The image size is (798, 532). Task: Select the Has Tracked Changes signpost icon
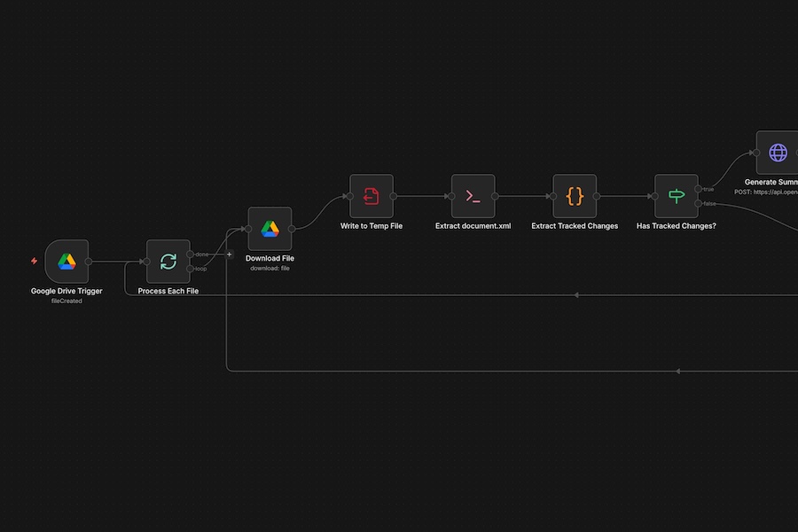point(677,196)
